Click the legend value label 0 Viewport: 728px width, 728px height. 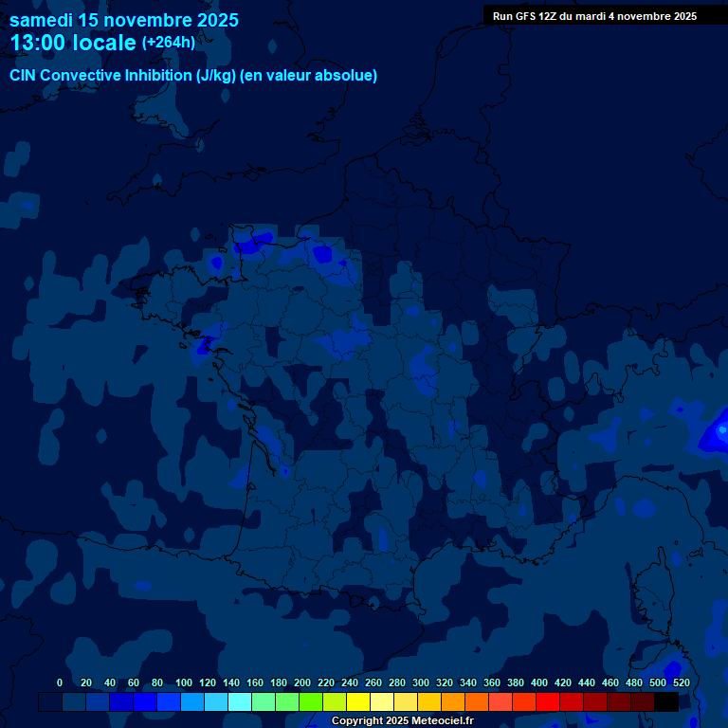(x=60, y=682)
